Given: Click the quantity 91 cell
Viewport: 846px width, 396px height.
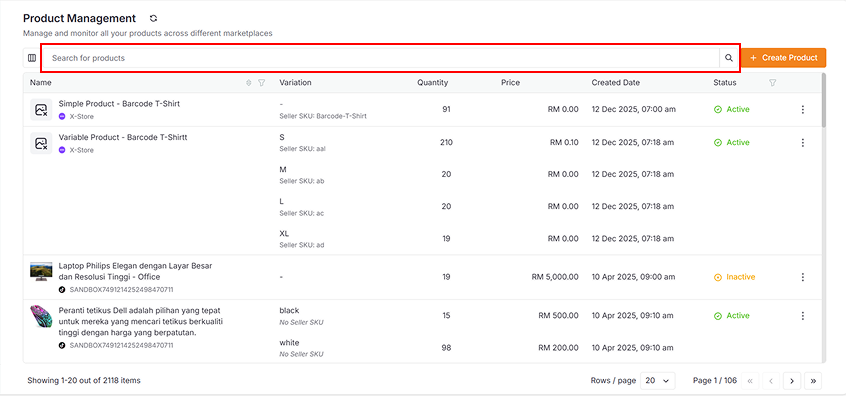Looking at the screenshot, I should click(x=446, y=109).
